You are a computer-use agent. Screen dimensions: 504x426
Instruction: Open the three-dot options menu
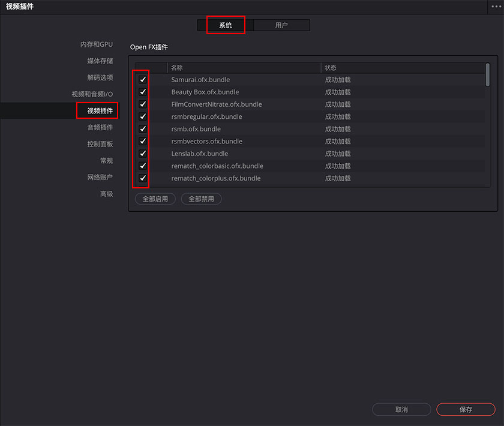tap(496, 6)
